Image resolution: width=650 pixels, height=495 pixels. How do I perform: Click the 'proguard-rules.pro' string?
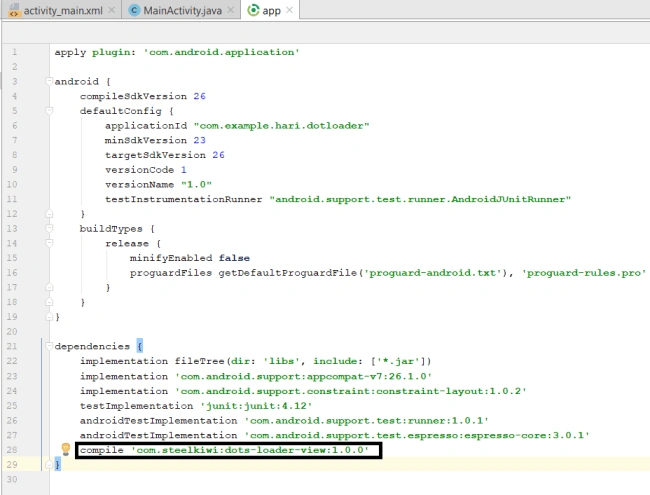[x=584, y=273]
